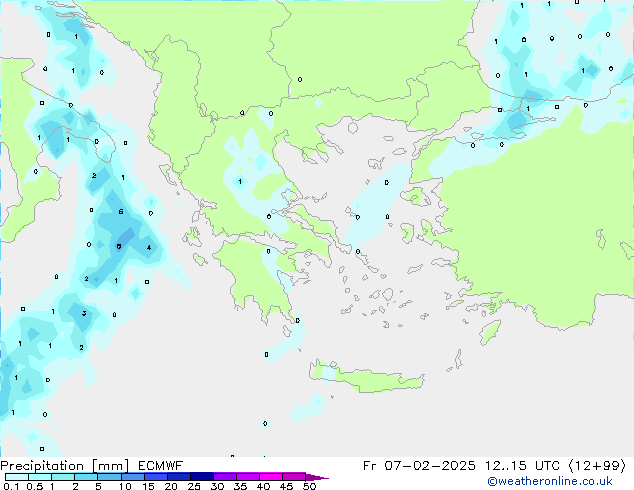
Task: Pick the 10–15 mm legend color swatch
Action: click(x=133, y=477)
